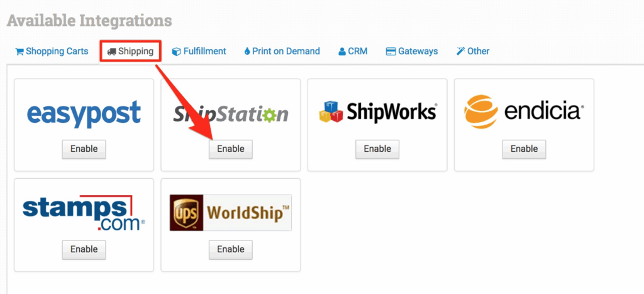Viewport: 644px width, 294px height.
Task: Select the CRM tab
Action: (352, 51)
